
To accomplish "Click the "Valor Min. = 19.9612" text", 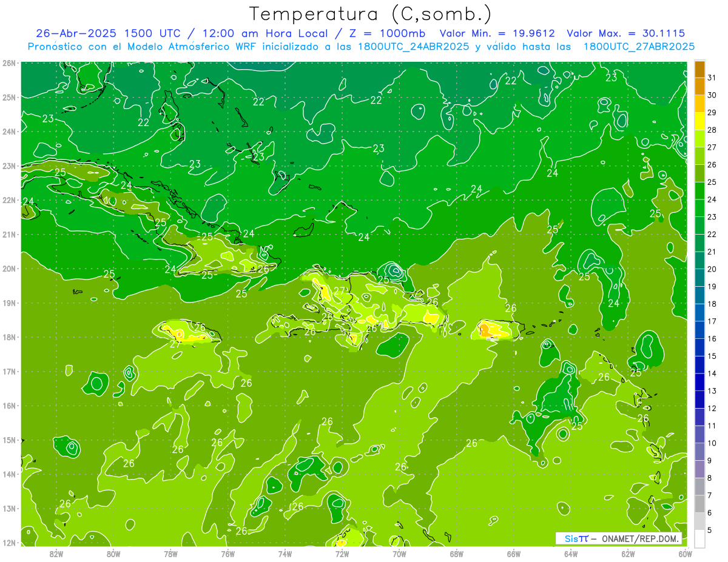I will [497, 33].
